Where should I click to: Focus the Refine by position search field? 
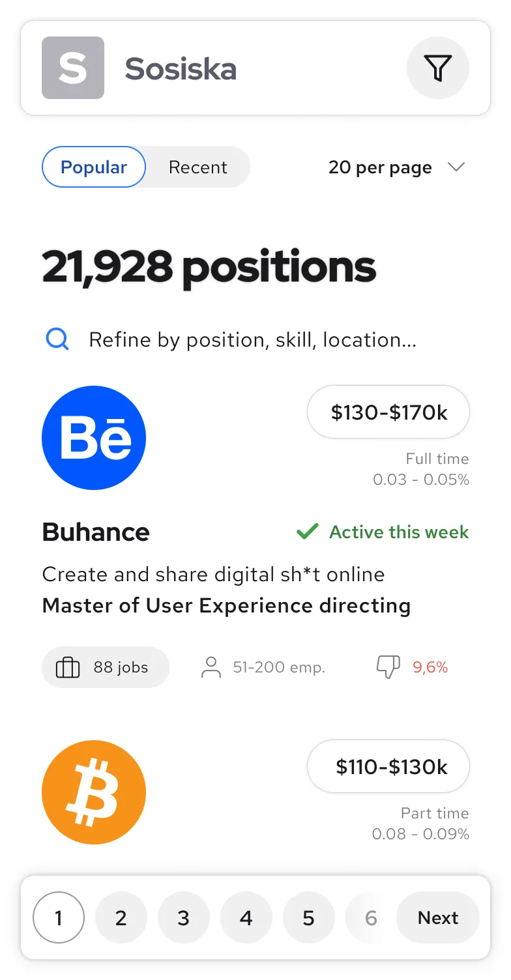[253, 339]
